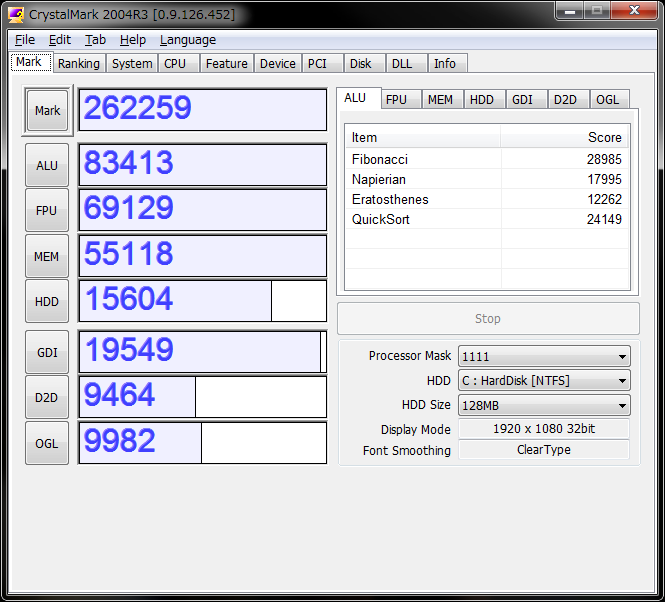
Task: Open the File menu
Action: pos(25,40)
